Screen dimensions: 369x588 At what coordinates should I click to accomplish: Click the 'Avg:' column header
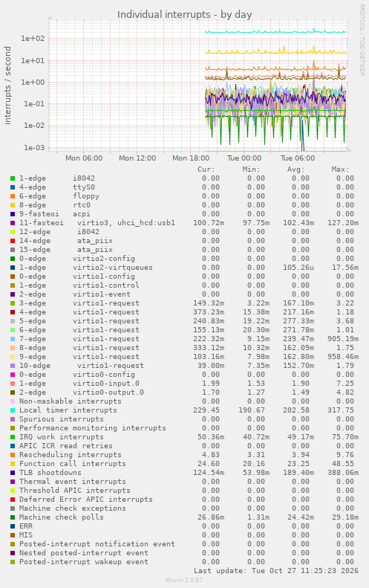tap(296, 169)
